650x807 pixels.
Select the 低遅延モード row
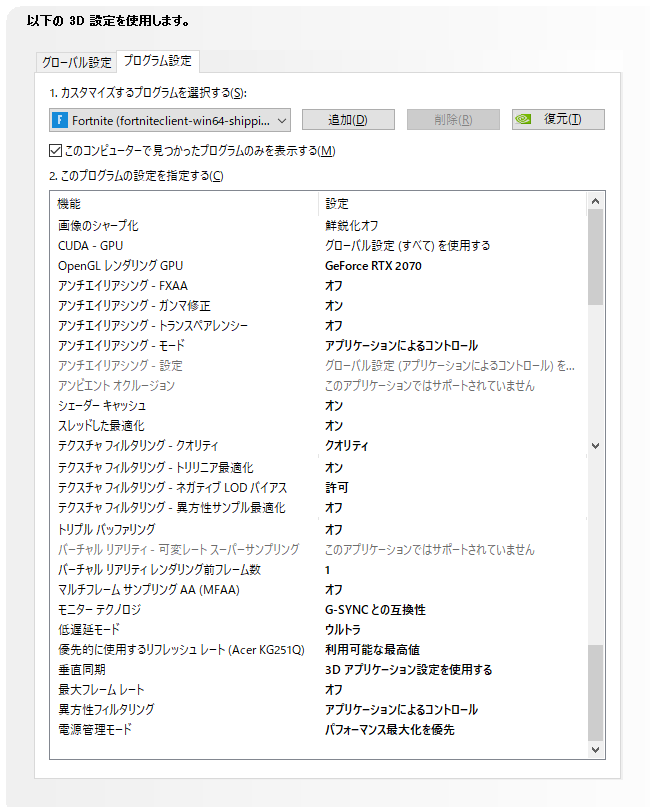pyautogui.click(x=318, y=629)
